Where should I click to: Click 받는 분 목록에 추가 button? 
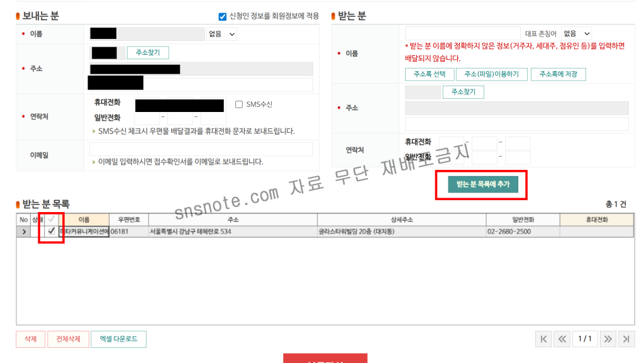483,184
